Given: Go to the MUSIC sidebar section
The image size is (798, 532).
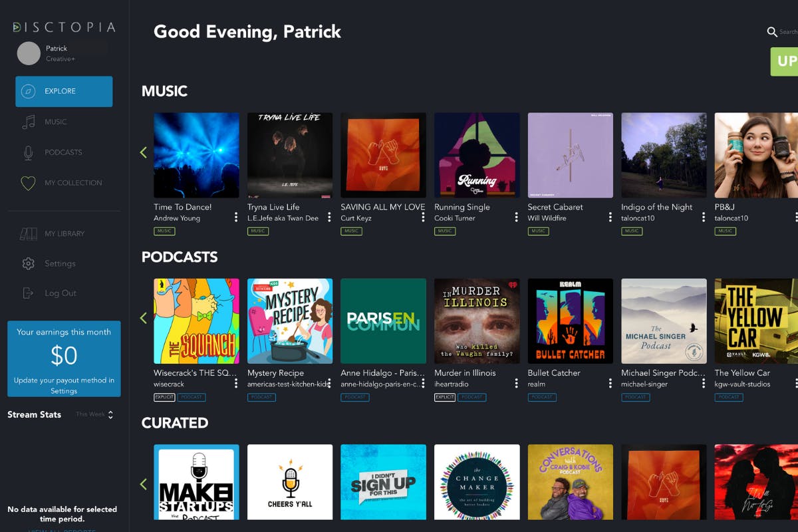Looking at the screenshot, I should pos(56,122).
